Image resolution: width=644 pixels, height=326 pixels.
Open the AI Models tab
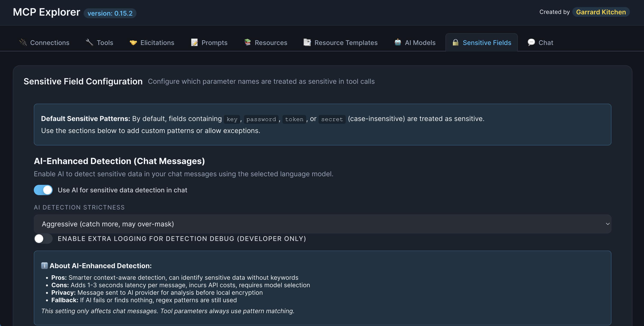click(x=420, y=43)
